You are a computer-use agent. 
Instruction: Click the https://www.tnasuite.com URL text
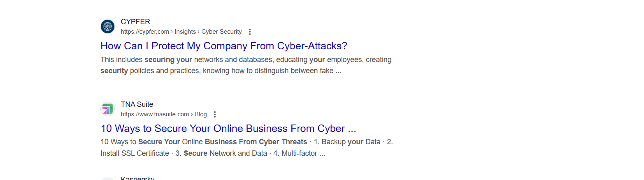point(155,114)
